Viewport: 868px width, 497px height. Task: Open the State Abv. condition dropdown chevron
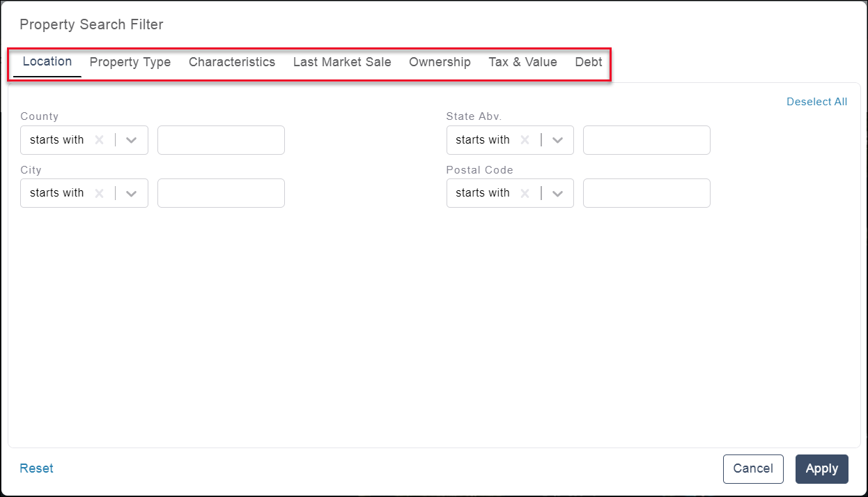click(557, 140)
